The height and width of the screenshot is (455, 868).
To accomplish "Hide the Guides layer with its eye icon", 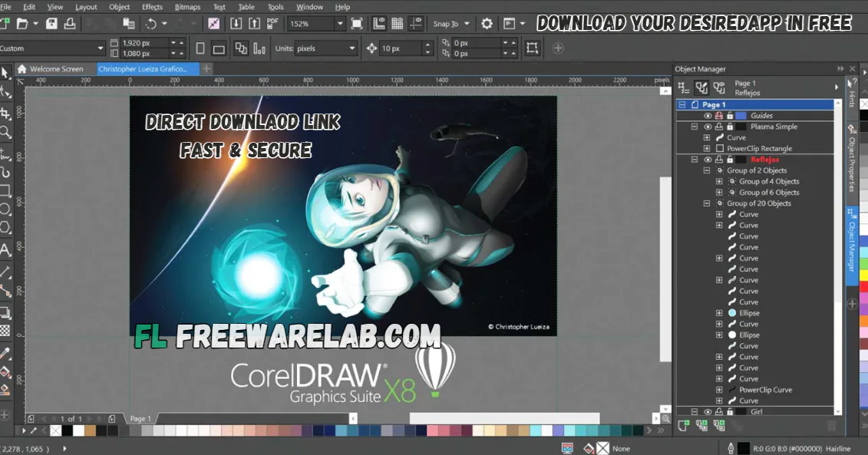I will coord(708,115).
